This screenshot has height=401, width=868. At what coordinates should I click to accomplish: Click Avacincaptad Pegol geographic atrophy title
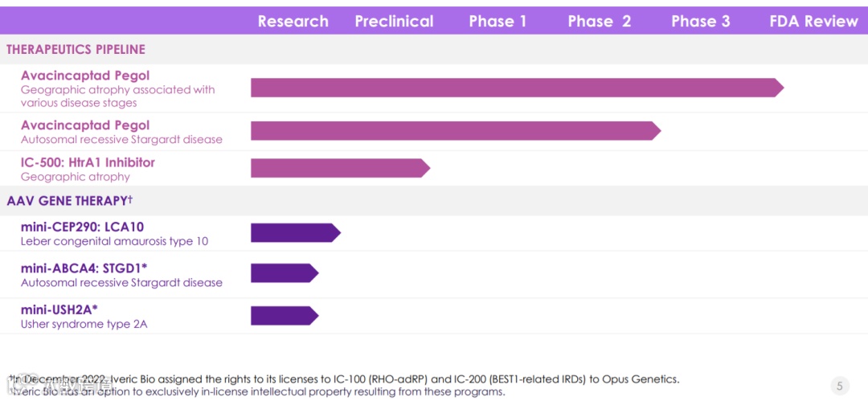[x=85, y=76]
